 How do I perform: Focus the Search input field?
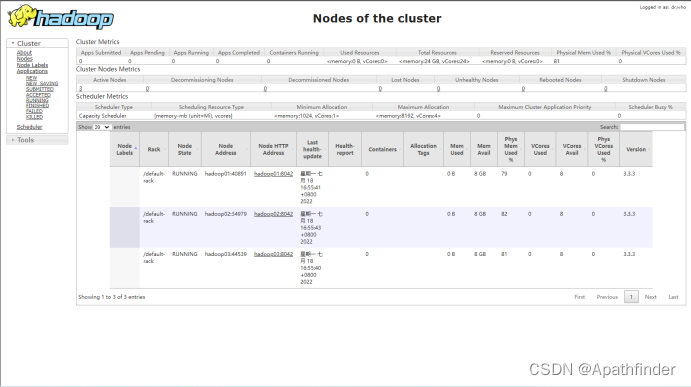(x=652, y=127)
